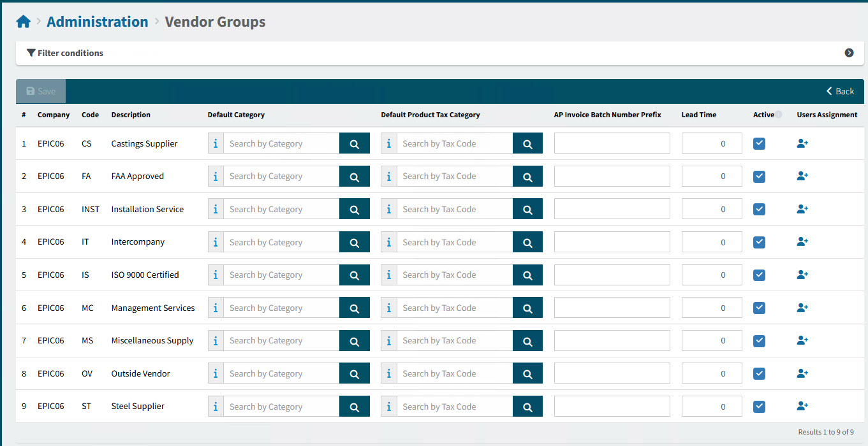Uncheck Active for Installation Service
This screenshot has height=446, width=868.
759,209
